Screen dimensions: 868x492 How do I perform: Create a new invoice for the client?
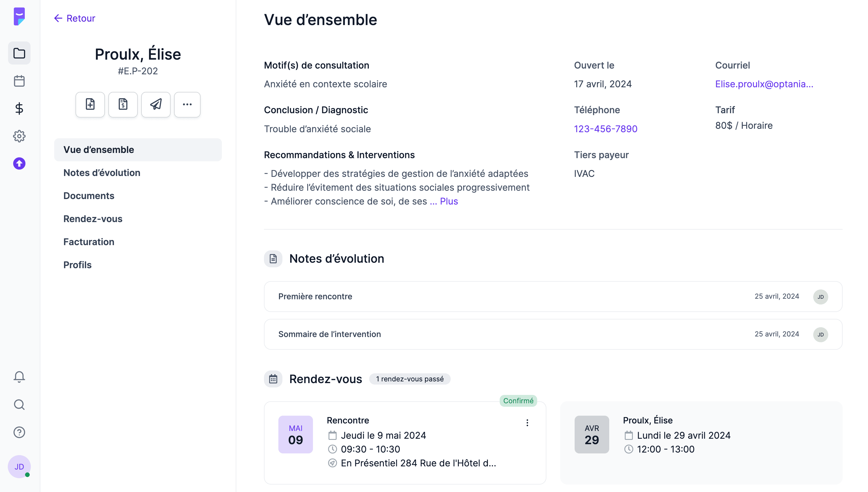pyautogui.click(x=123, y=104)
